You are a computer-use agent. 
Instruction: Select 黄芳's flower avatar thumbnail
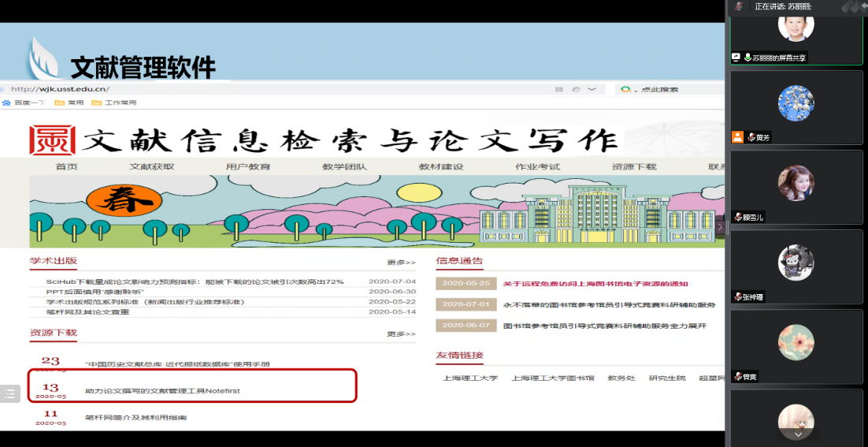[796, 103]
